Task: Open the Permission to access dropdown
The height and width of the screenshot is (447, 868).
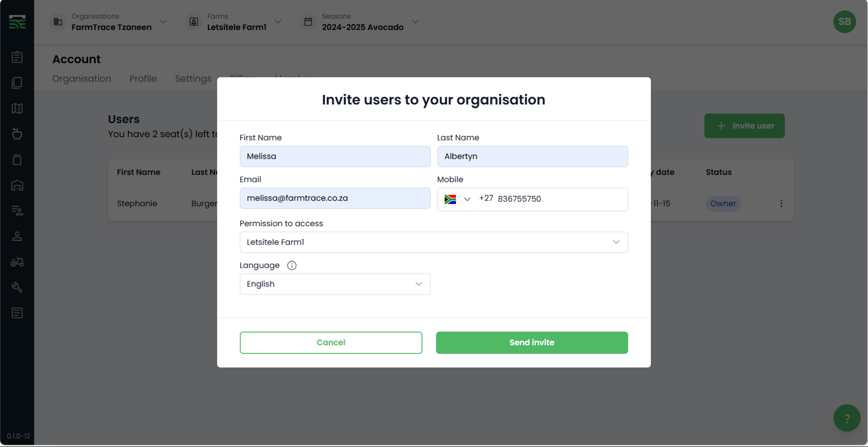Action: point(433,243)
